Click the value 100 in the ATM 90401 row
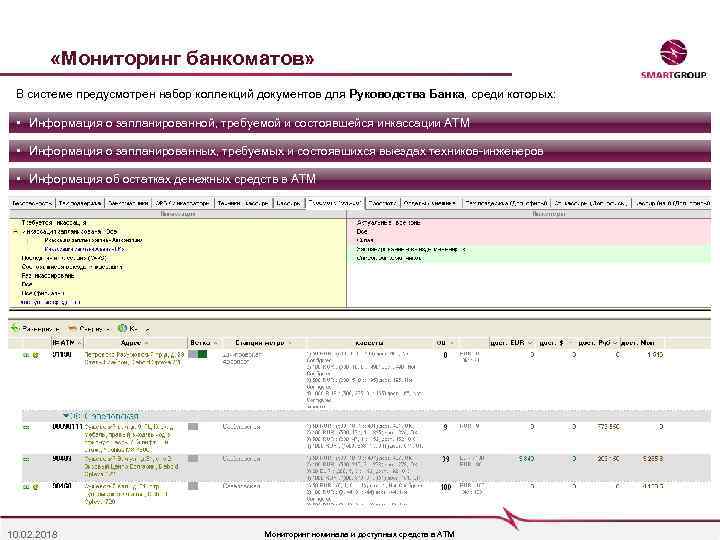720x540 pixels. [446, 487]
